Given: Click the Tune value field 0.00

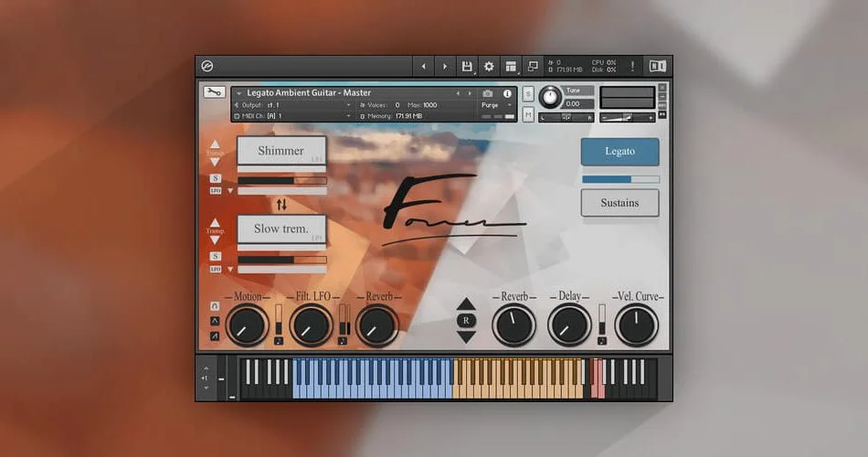Looking at the screenshot, I should 578,103.
